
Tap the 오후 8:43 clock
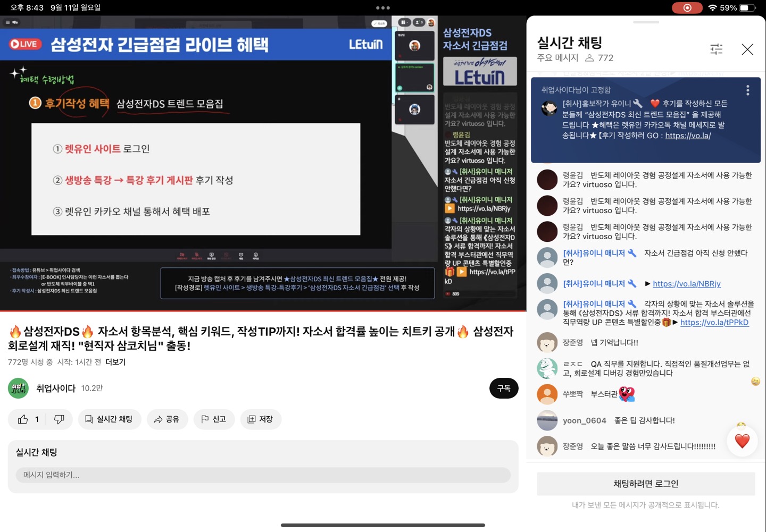27,8
